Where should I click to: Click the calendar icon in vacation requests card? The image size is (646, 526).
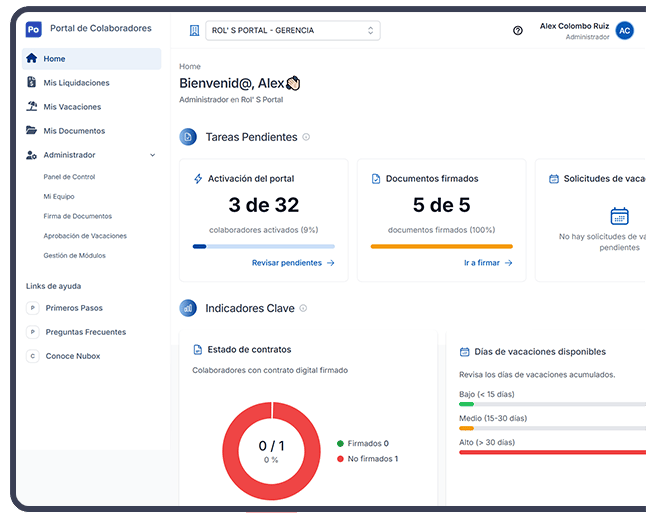[619, 216]
